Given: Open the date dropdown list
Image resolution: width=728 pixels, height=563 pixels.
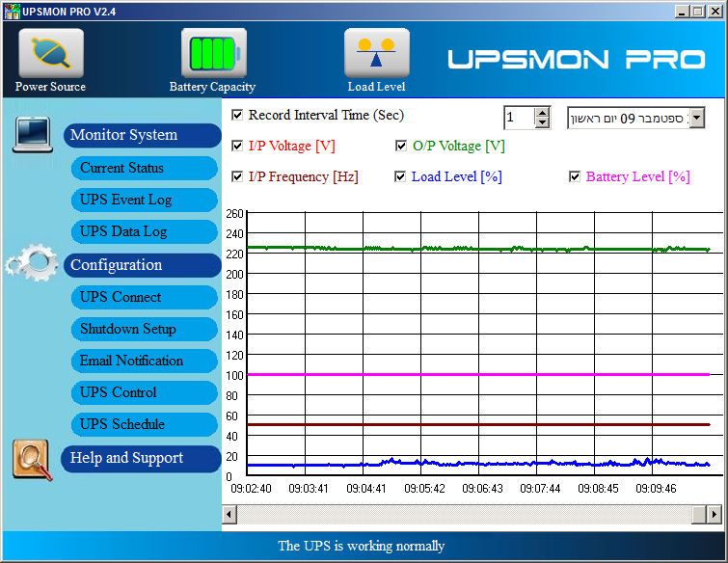Looking at the screenshot, I should (x=696, y=118).
